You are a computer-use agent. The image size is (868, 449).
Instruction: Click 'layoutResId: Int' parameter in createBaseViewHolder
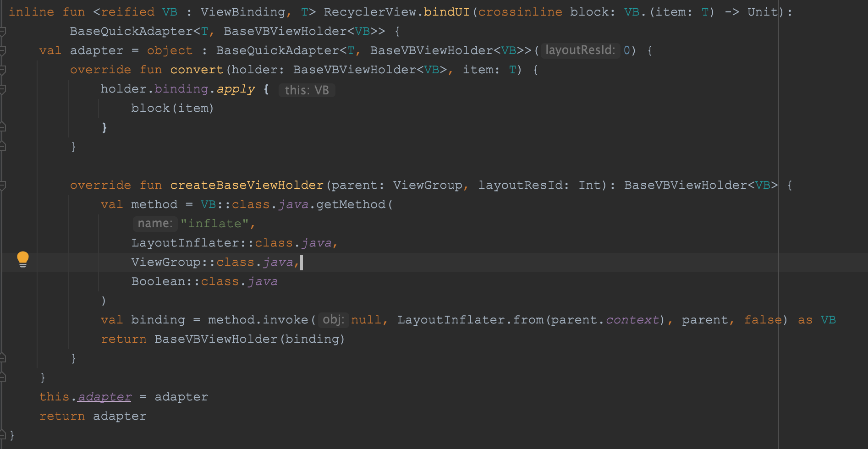pos(539,185)
